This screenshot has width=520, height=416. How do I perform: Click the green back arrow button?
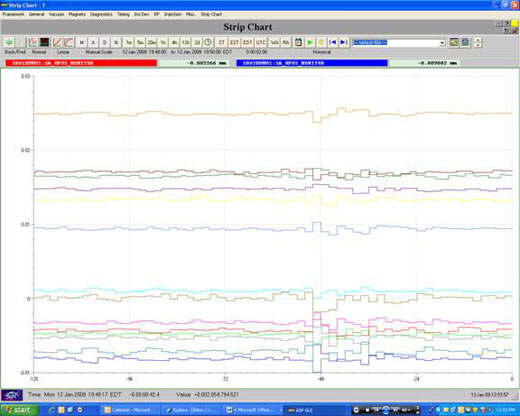click(9, 42)
